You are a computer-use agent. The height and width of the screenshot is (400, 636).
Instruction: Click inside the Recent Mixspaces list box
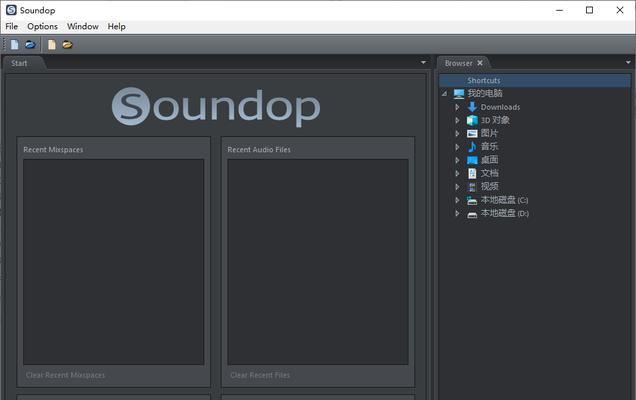114,262
